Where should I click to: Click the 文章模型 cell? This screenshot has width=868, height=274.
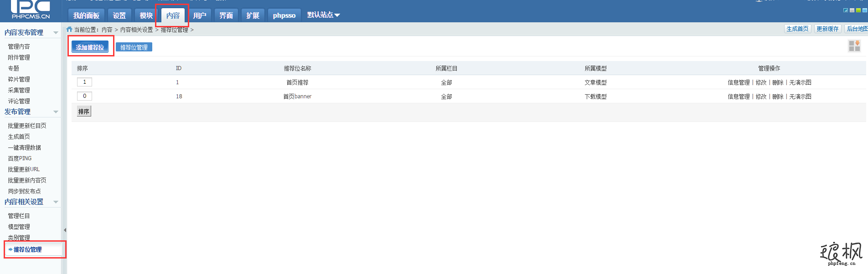click(595, 82)
